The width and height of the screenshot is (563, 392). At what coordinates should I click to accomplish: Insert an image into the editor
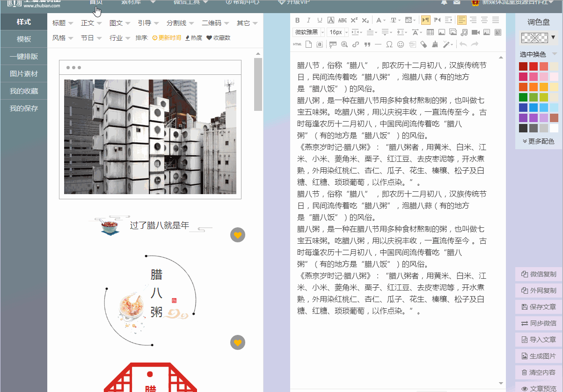tap(441, 32)
